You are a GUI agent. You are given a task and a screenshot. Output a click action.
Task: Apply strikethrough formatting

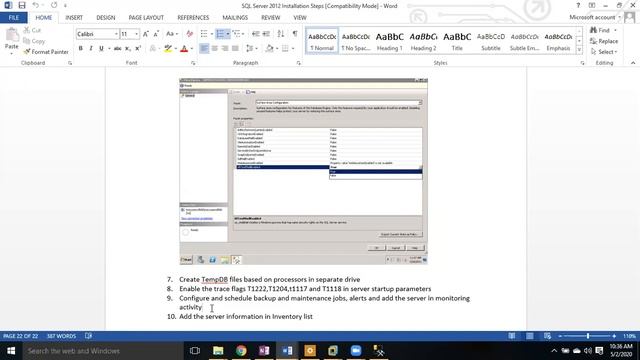click(118, 49)
